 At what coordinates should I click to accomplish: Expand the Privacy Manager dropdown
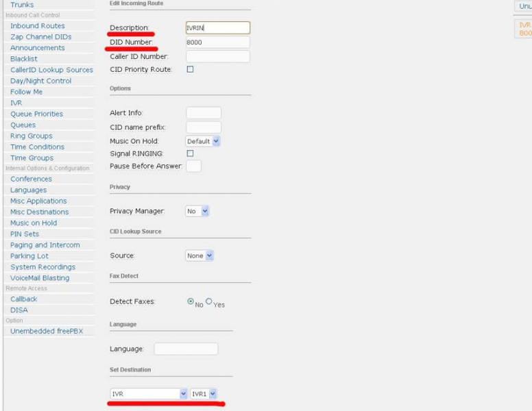click(x=197, y=212)
